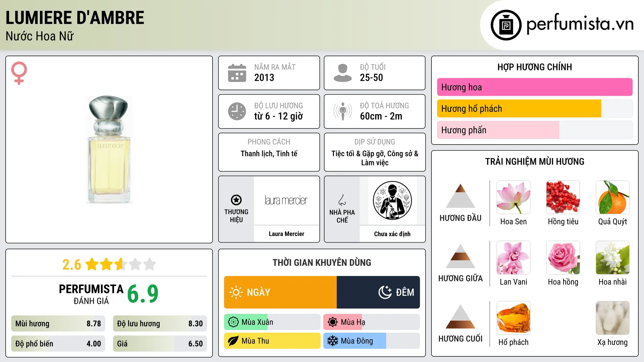Select the Hổ phách amber image
The width and height of the screenshot is (644, 362).
tap(514, 318)
